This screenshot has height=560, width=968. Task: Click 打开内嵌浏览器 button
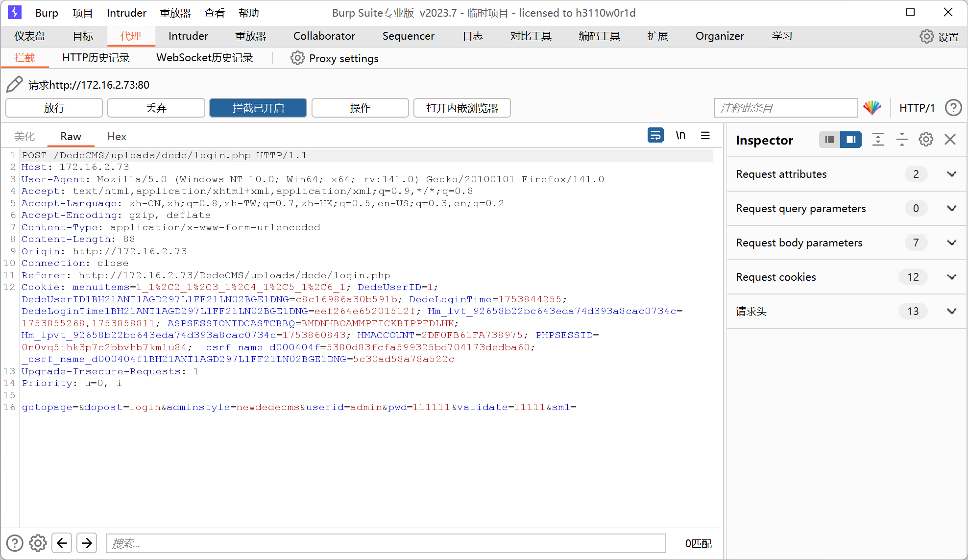(x=462, y=108)
